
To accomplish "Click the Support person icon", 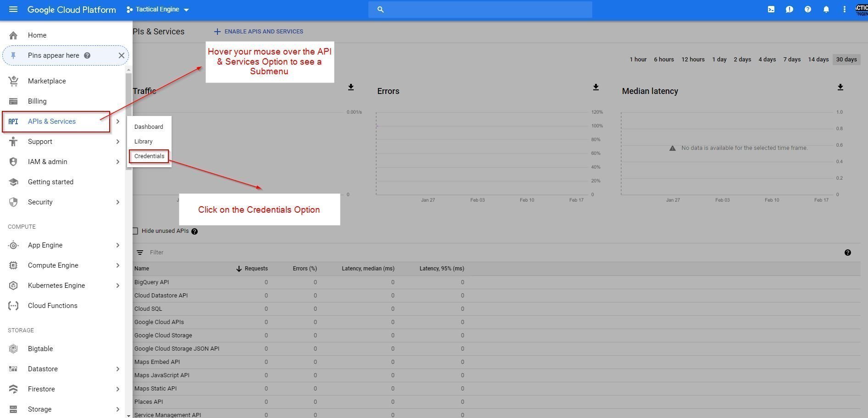I will click(13, 142).
